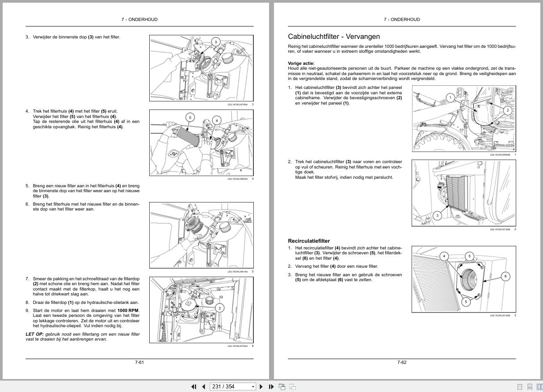
Task: Open the page number dropdown arrow
Action: (253, 387)
